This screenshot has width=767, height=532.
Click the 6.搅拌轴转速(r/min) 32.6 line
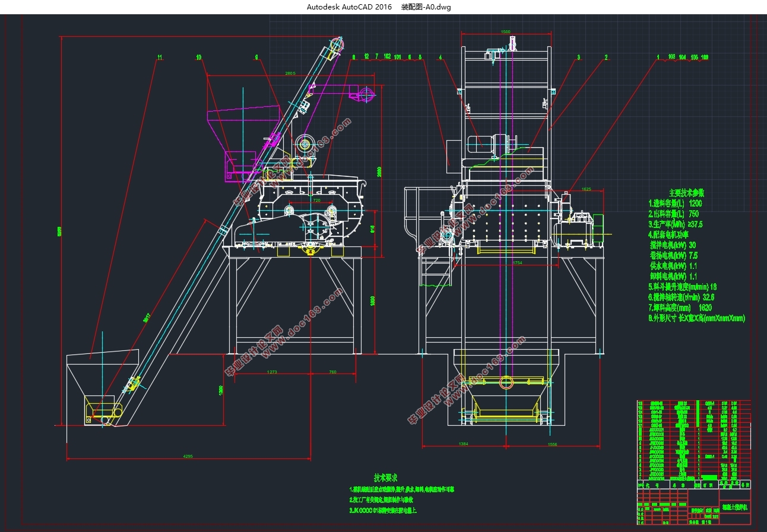pos(682,297)
